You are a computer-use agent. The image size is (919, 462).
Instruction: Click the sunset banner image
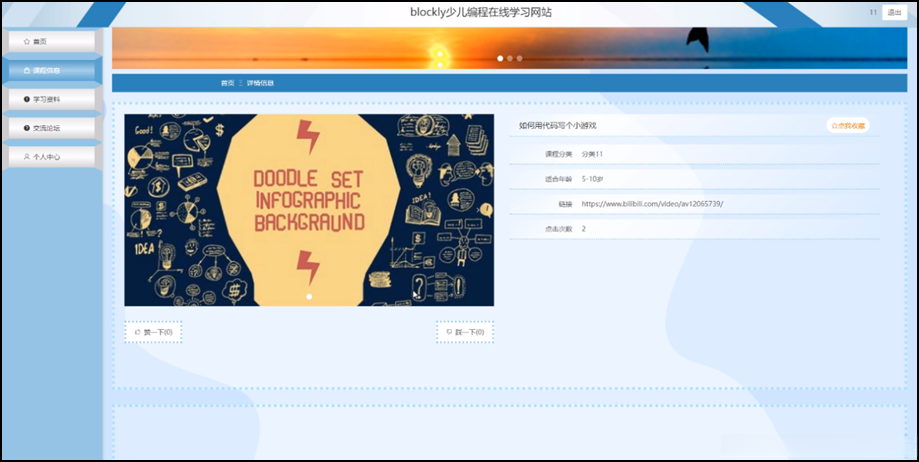[x=509, y=48]
